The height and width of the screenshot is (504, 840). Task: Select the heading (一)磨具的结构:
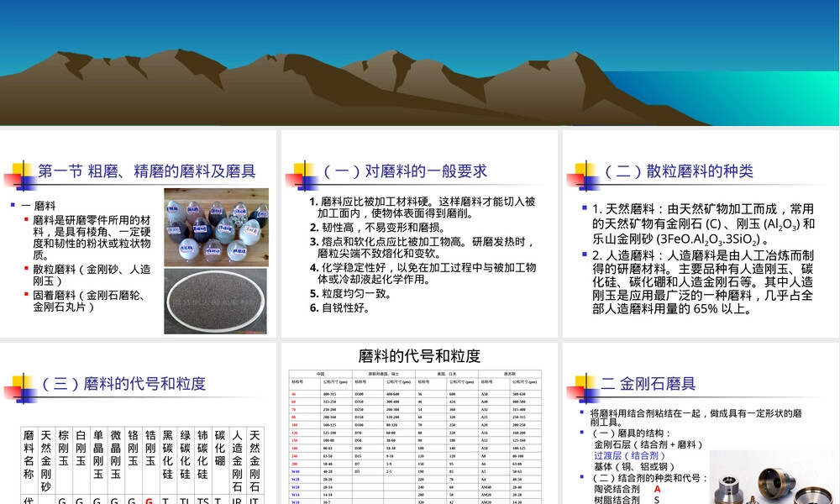tap(631, 433)
